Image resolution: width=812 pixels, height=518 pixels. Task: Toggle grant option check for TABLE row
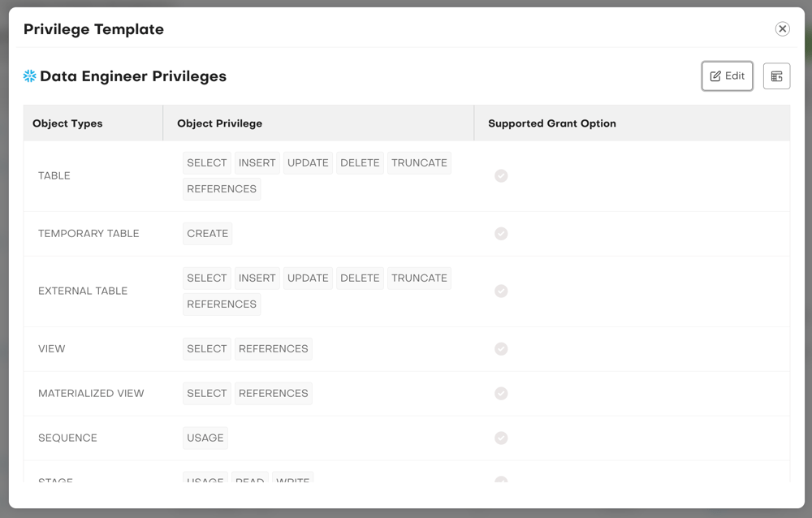pos(501,175)
